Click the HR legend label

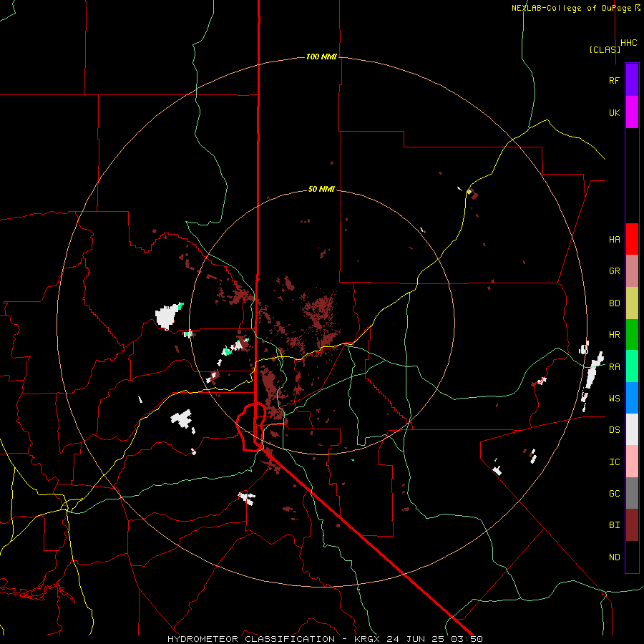614,335
